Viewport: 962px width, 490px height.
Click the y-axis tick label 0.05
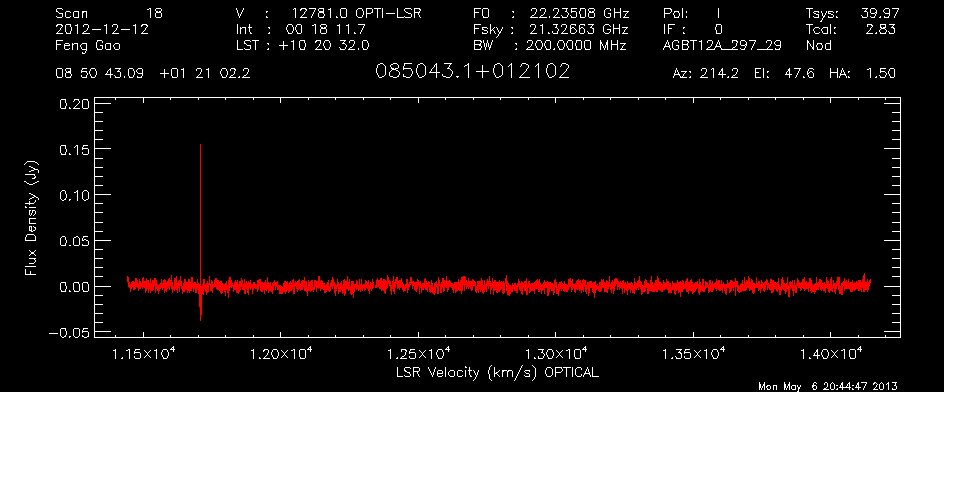coord(74,241)
